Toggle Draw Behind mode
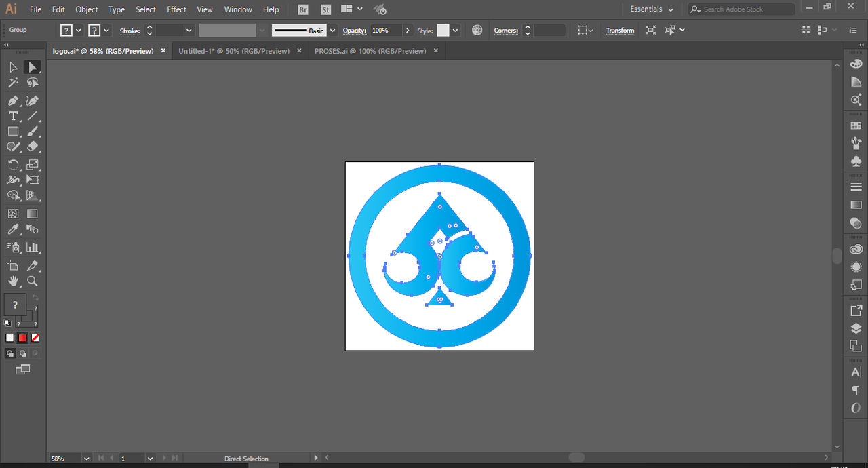The height and width of the screenshot is (468, 868). [x=23, y=353]
